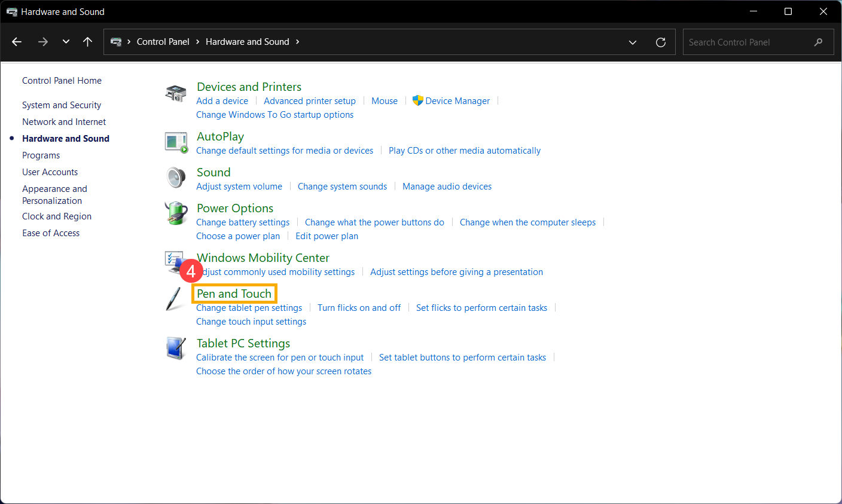Launch Device Manager
Image resolution: width=842 pixels, height=504 pixels.
pyautogui.click(x=457, y=101)
